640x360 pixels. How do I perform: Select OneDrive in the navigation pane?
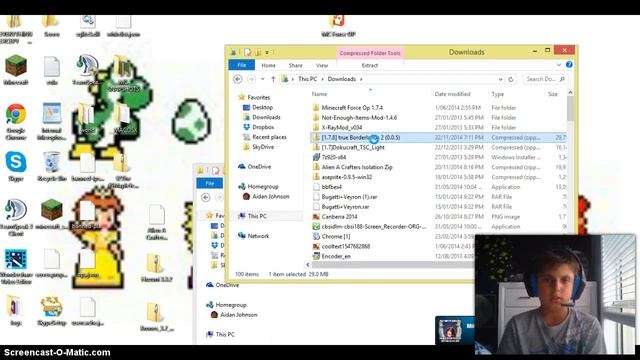point(259,167)
